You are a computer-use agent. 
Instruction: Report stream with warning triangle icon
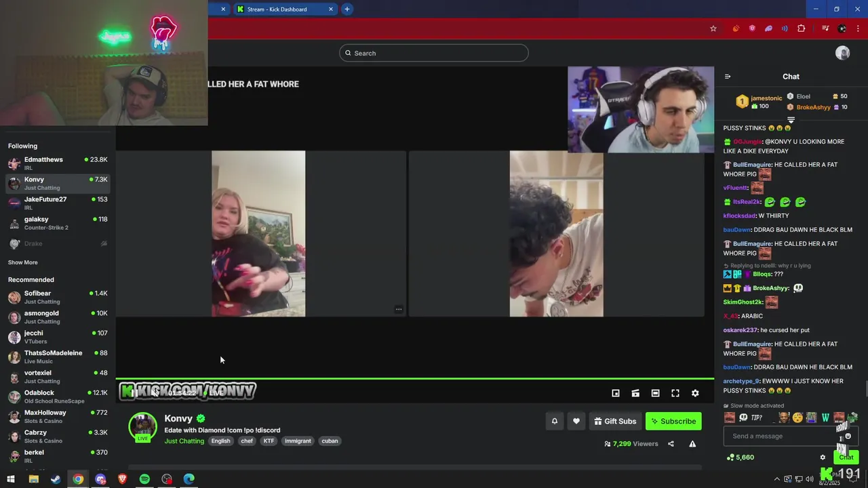coord(692,444)
